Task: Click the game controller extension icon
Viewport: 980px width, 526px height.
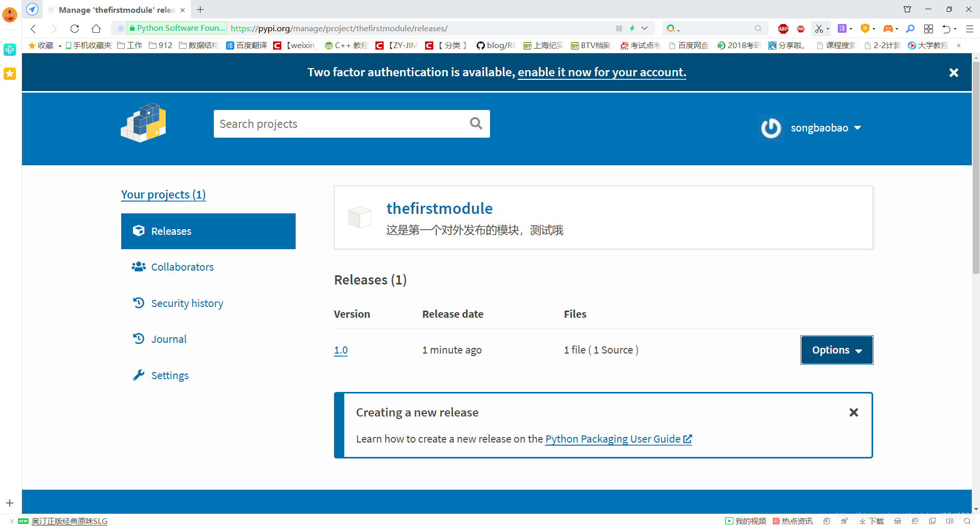Action: click(x=888, y=29)
